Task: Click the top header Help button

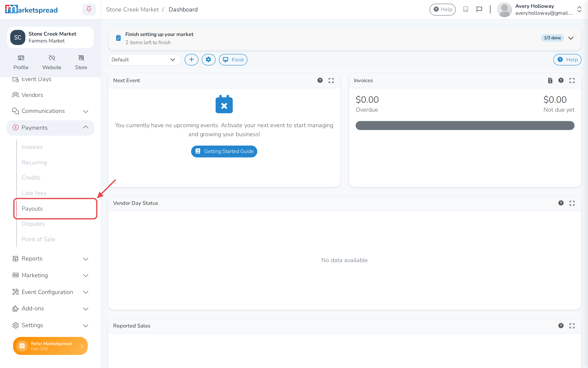Action: tap(442, 9)
